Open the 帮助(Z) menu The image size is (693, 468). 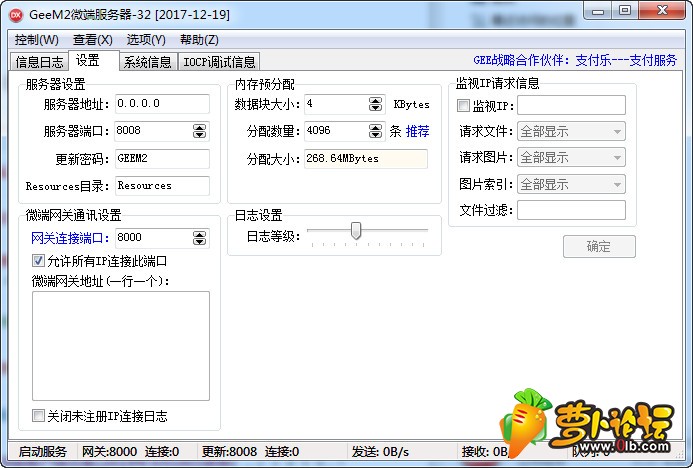pos(199,40)
